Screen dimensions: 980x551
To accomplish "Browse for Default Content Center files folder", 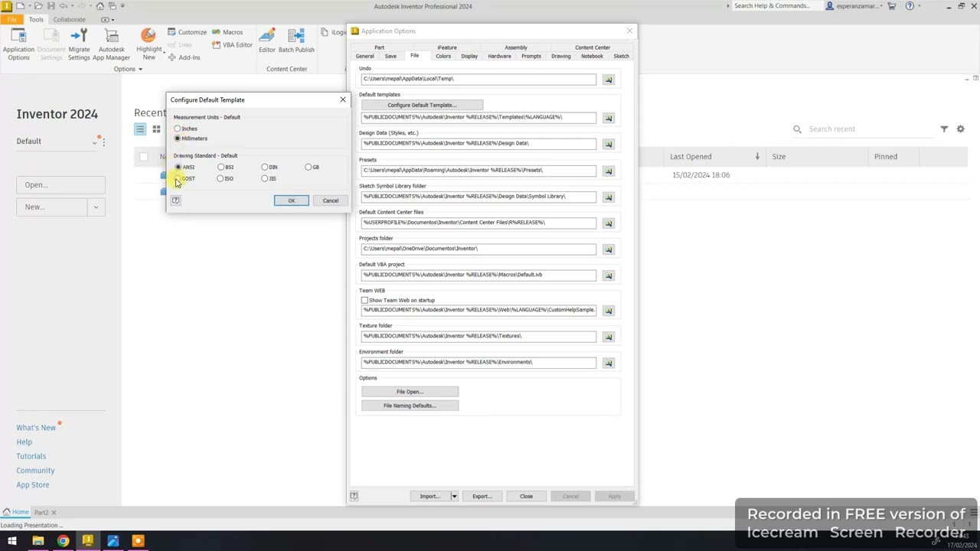I will (x=608, y=223).
